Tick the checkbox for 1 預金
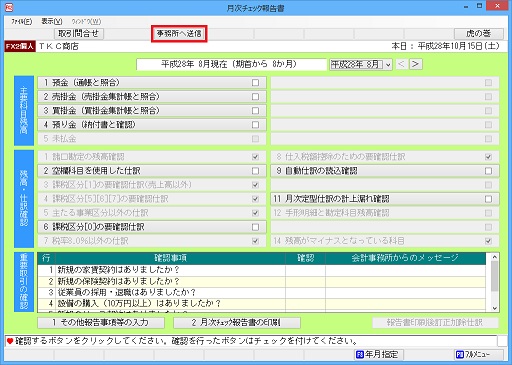Screen dimensions: 512x365 (255, 83)
